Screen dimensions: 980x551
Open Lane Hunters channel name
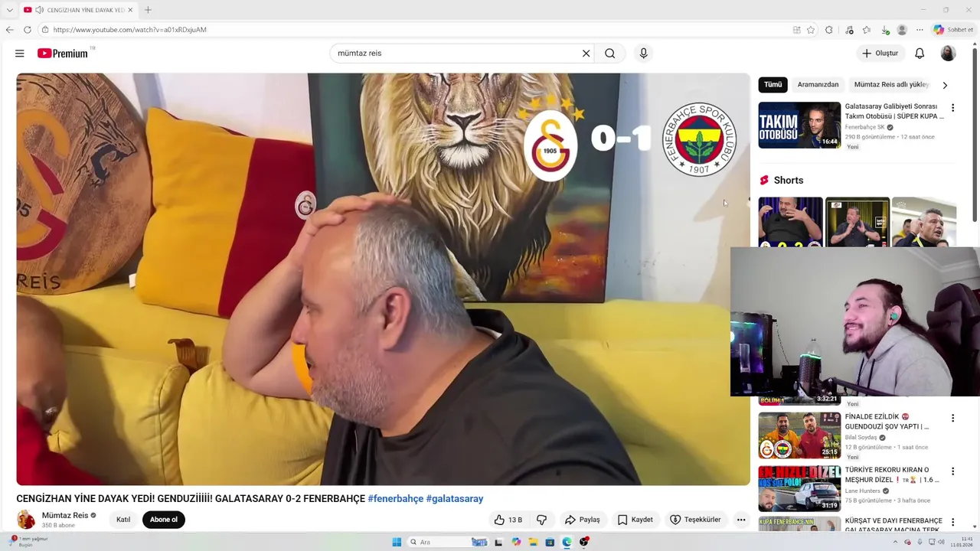coord(862,491)
